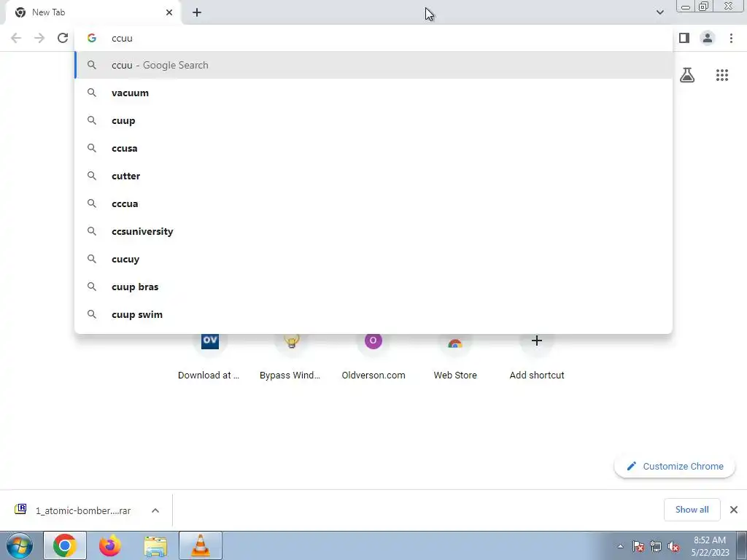The width and height of the screenshot is (747, 560).
Task: Choose the 'cutter' suggestion
Action: coord(374,176)
